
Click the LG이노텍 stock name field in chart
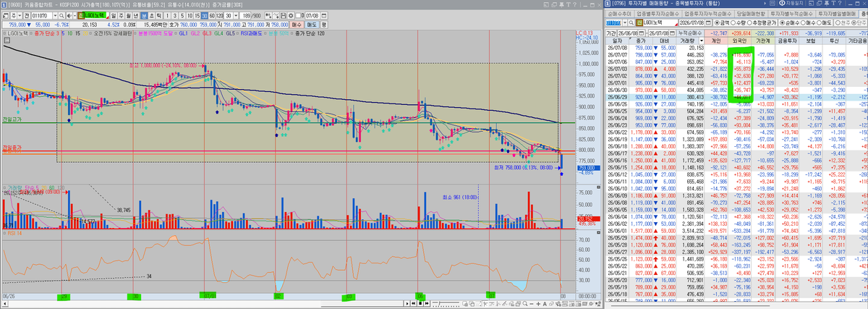click(95, 15)
